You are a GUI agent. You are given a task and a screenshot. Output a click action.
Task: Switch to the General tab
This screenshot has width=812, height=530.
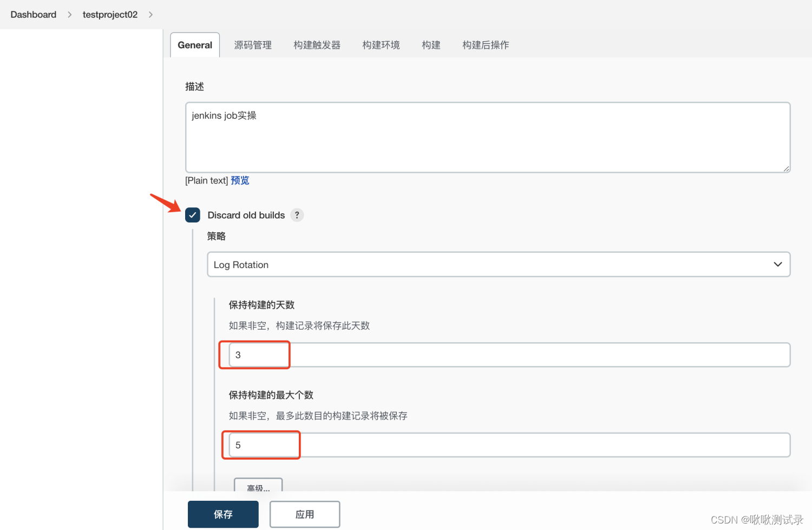point(195,45)
